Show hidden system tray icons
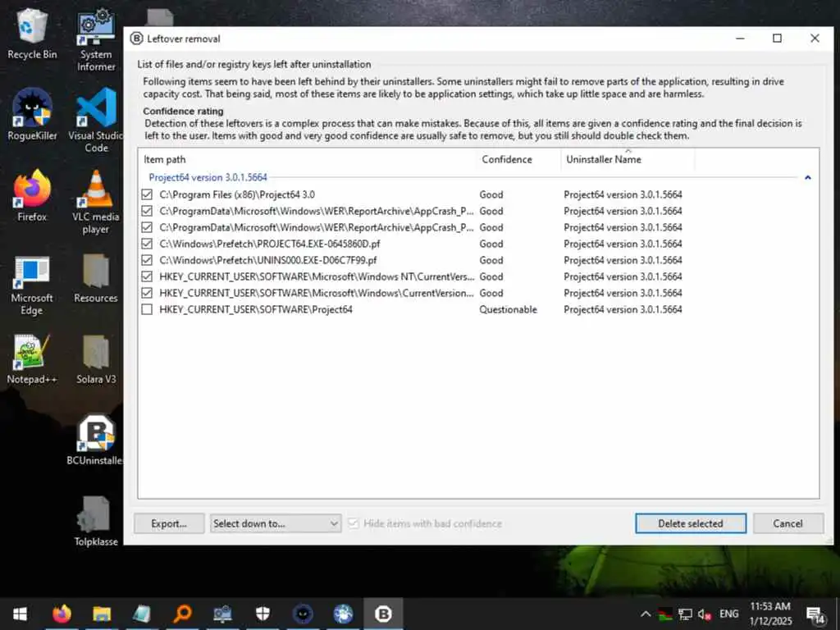840x630 pixels. [646, 614]
